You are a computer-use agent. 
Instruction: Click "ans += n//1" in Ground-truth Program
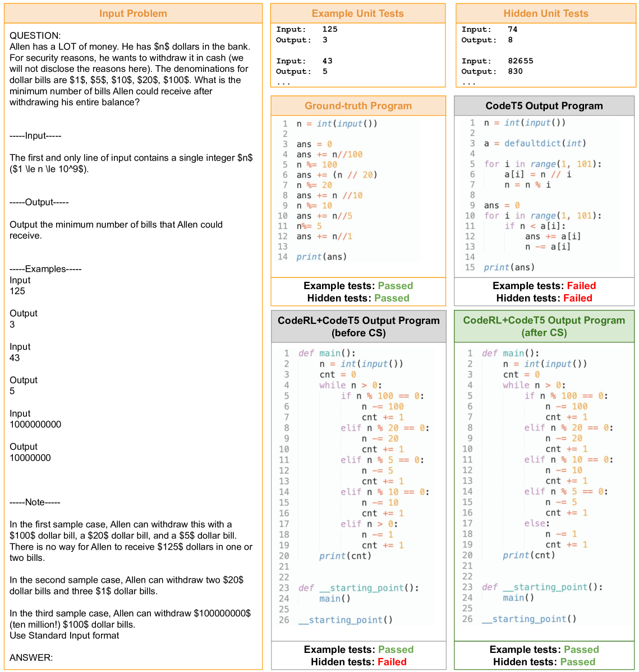pyautogui.click(x=324, y=236)
